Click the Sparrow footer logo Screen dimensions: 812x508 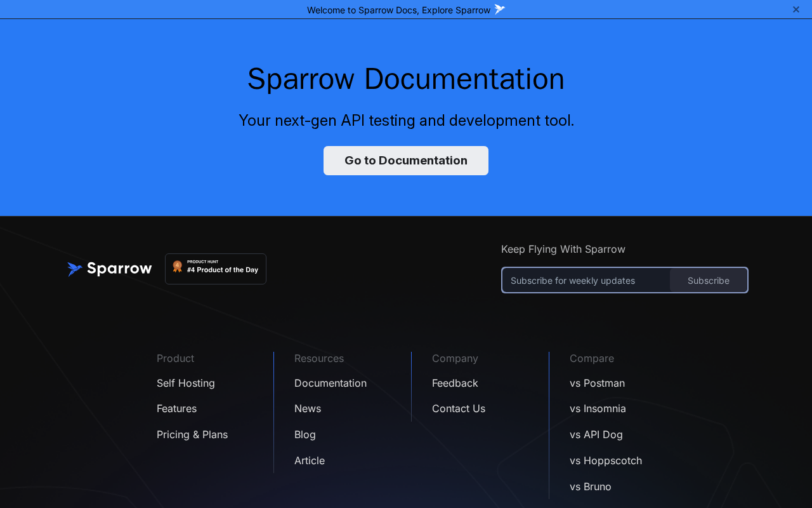click(x=110, y=269)
